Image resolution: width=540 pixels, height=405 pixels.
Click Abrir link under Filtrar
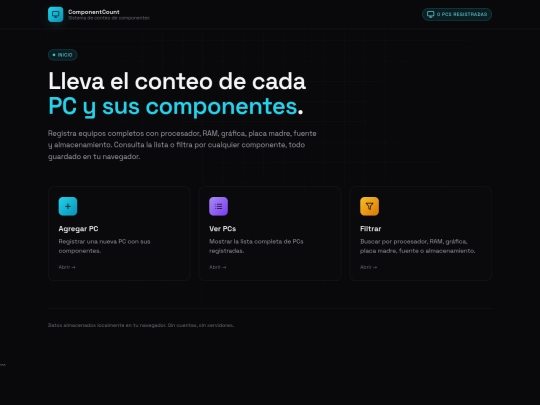368,267
